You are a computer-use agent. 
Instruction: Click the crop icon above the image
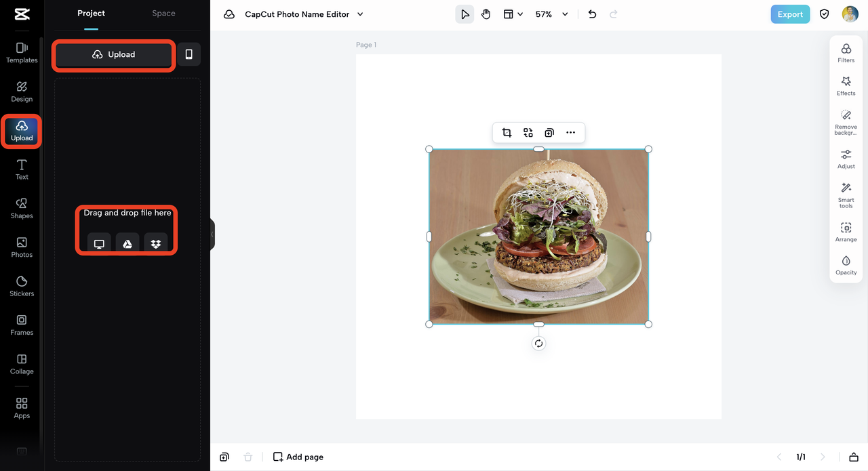point(507,133)
